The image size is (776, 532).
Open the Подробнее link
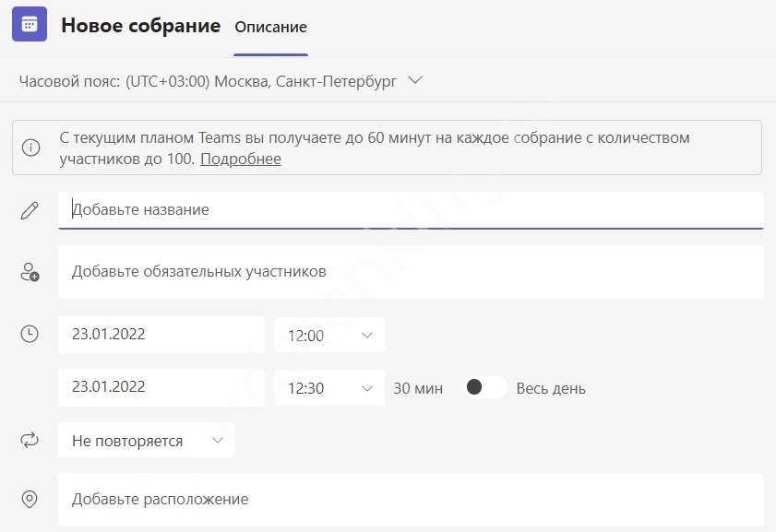[241, 160]
